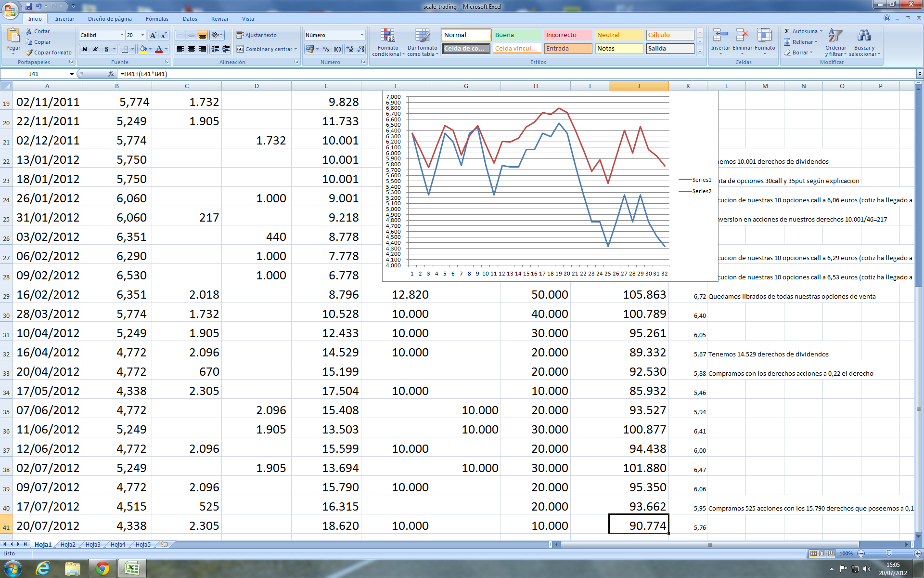Click the increase font size icon
Viewport: 924px width, 578px height.
[153, 35]
